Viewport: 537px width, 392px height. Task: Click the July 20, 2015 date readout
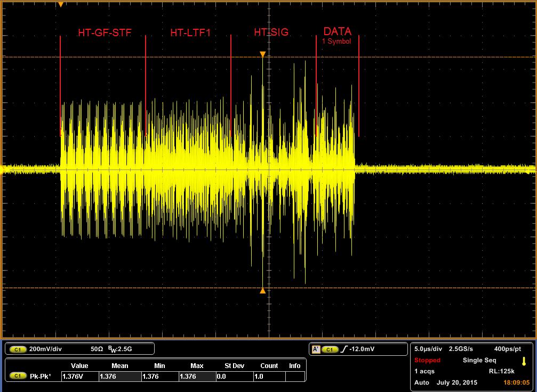coord(457,382)
